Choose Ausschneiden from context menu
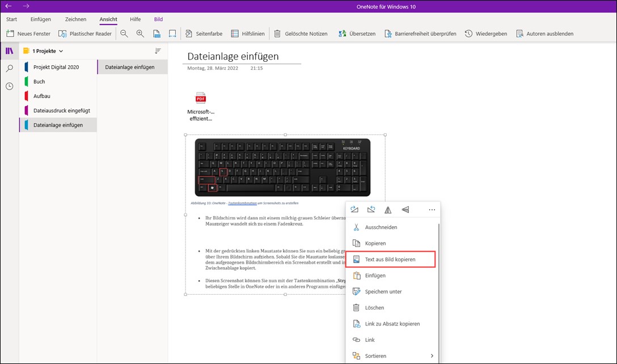 392,227
